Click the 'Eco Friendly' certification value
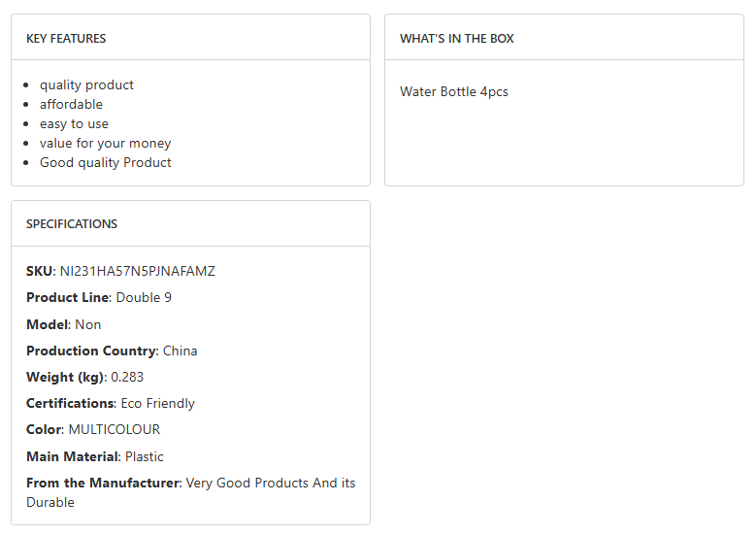The width and height of the screenshot is (756, 535). point(157,404)
